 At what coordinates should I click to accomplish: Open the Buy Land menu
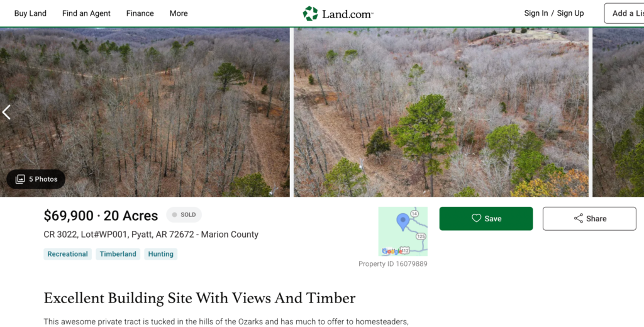pos(30,13)
